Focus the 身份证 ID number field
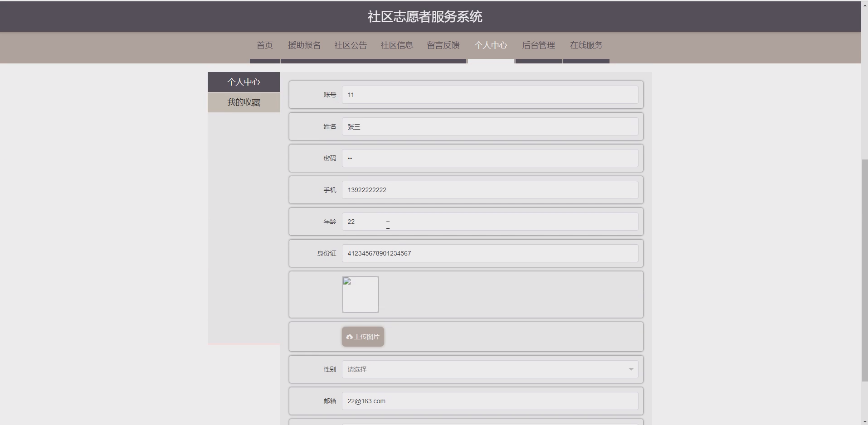The width and height of the screenshot is (868, 425). pos(490,253)
